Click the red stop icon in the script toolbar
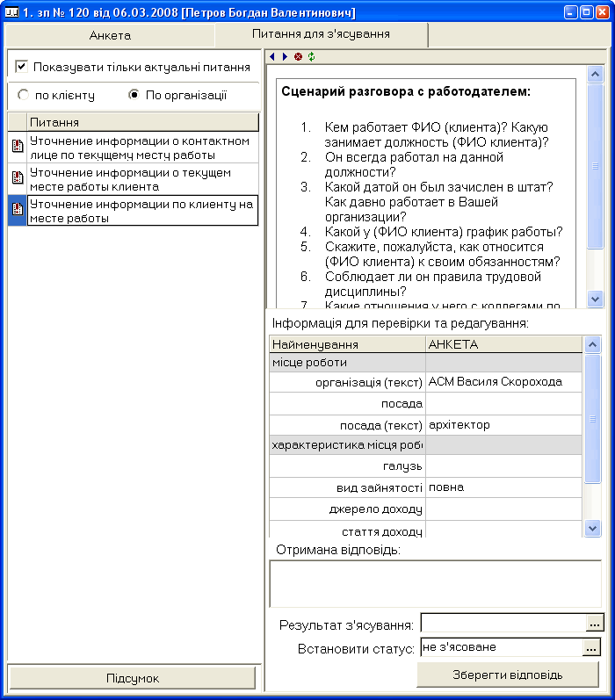Screen dimensions: 615x700 [299, 57]
